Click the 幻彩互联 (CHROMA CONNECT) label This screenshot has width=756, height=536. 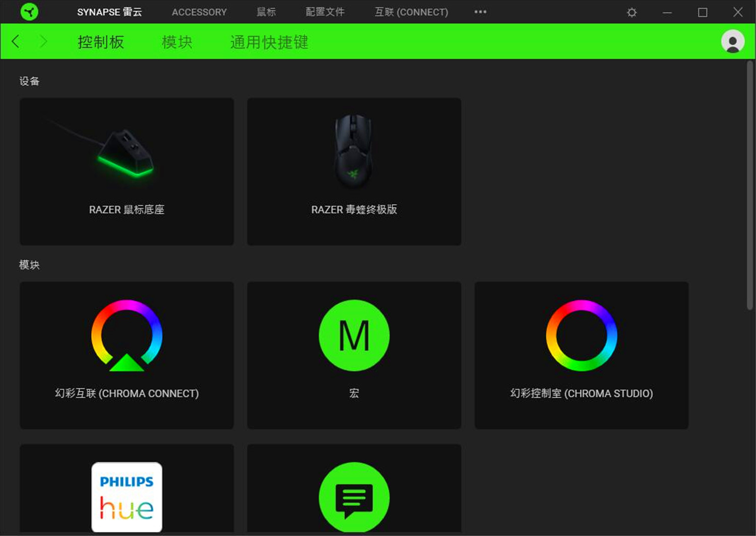click(x=127, y=393)
